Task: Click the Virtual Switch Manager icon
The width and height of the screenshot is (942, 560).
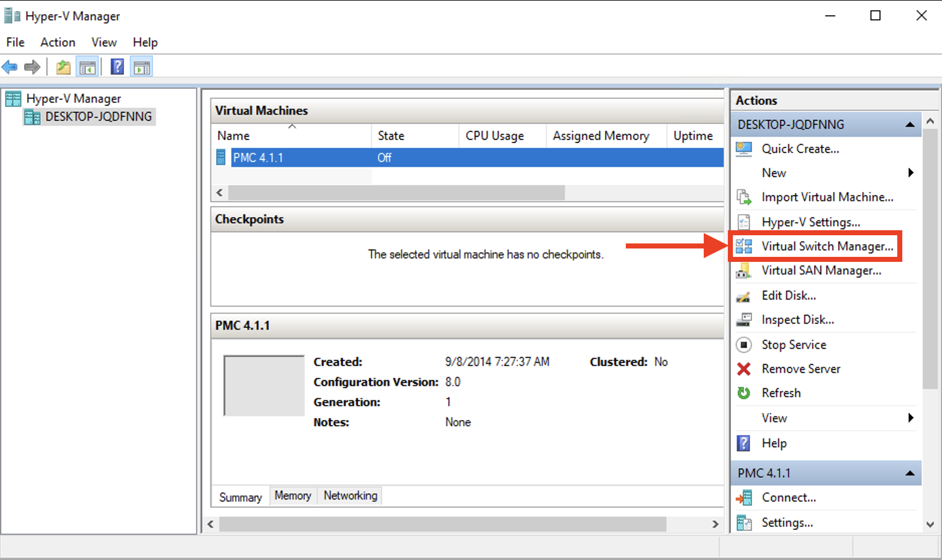Action: pyautogui.click(x=744, y=246)
